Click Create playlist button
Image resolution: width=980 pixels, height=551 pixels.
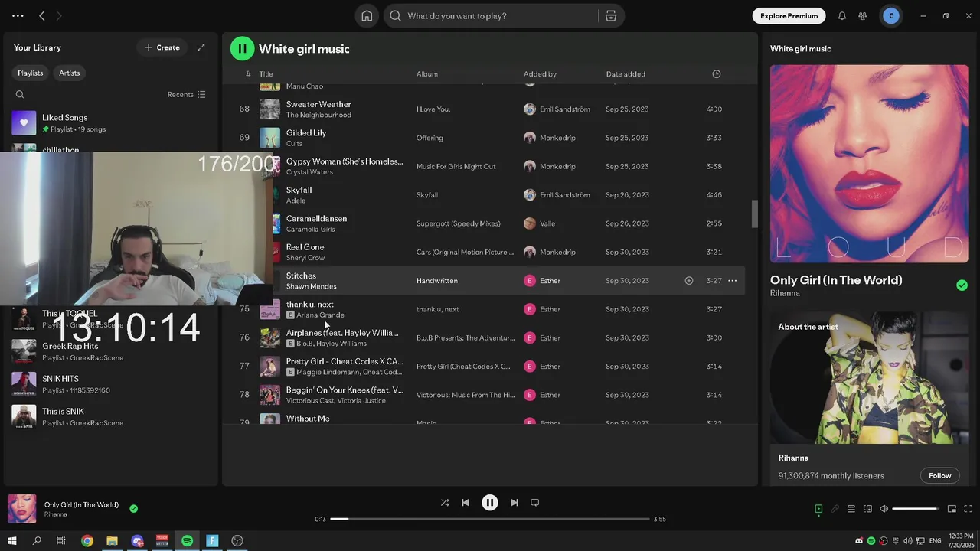(162, 47)
